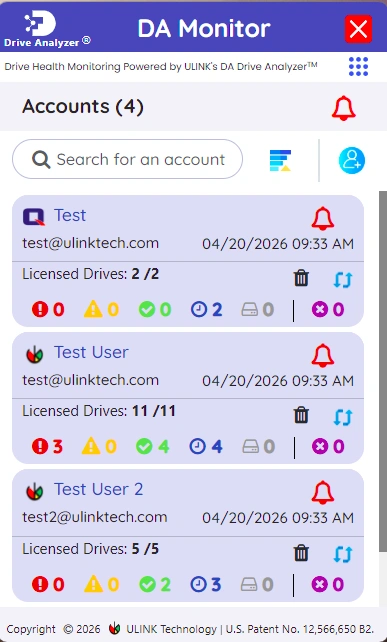Click the Licensed Drives 2 /2 text
This screenshot has width=387, height=642.
coord(91,274)
